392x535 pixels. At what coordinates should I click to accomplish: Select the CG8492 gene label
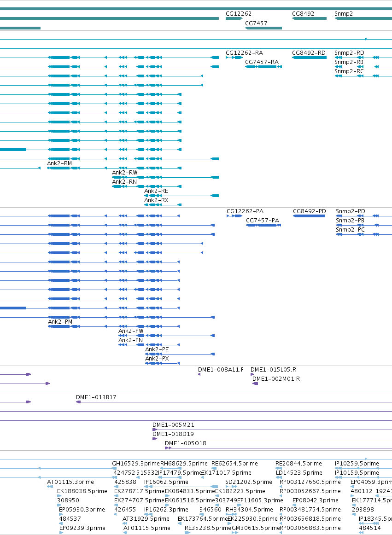click(303, 14)
